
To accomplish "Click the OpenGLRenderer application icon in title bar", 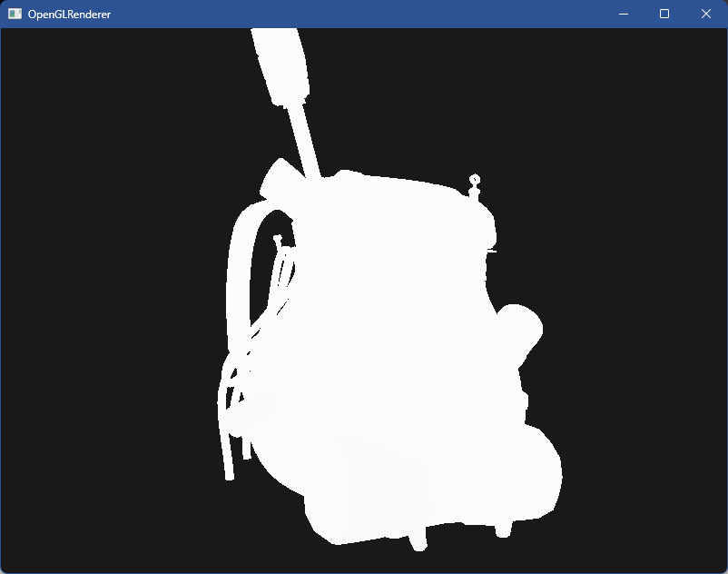I will [x=15, y=14].
